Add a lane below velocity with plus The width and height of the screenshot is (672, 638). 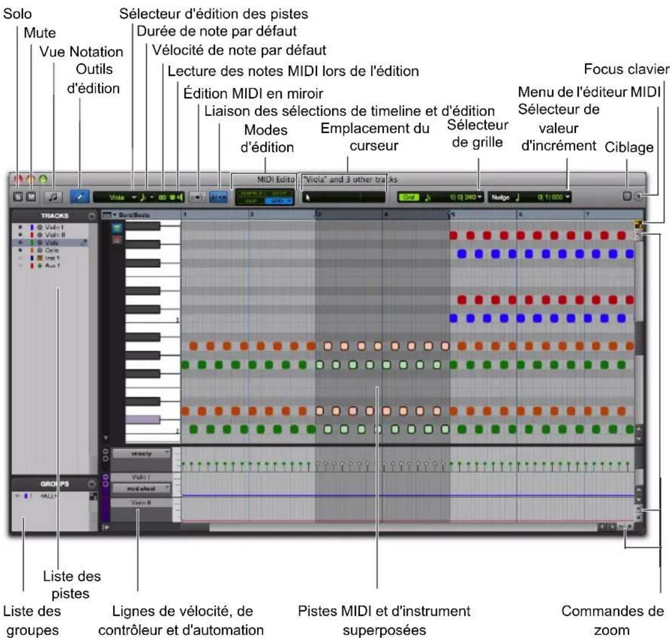click(105, 459)
